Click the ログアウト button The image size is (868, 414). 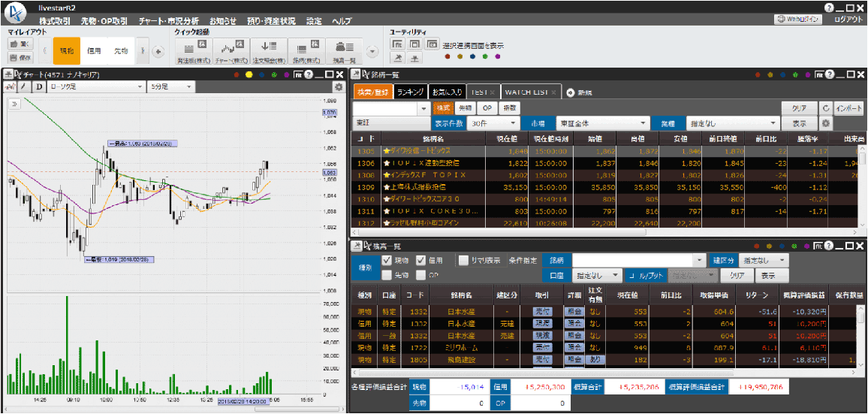coord(848,20)
